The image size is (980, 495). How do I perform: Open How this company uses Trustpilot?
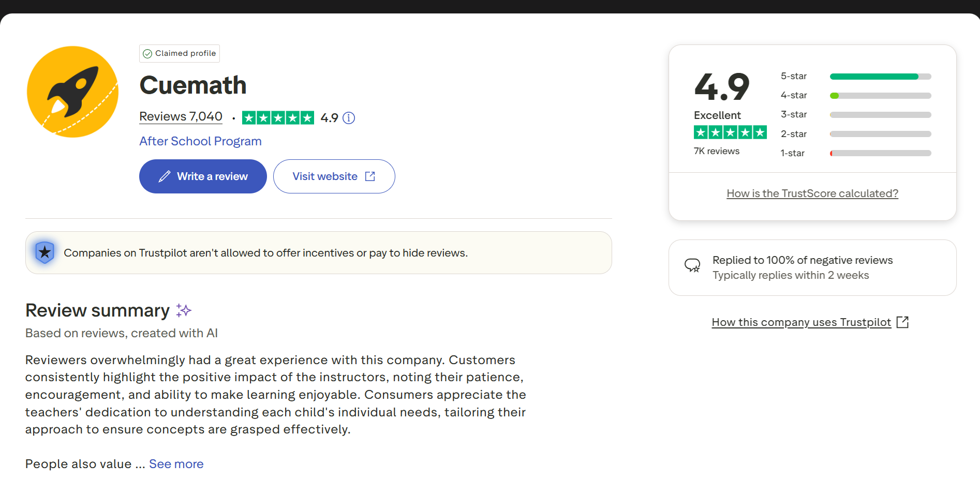point(801,322)
